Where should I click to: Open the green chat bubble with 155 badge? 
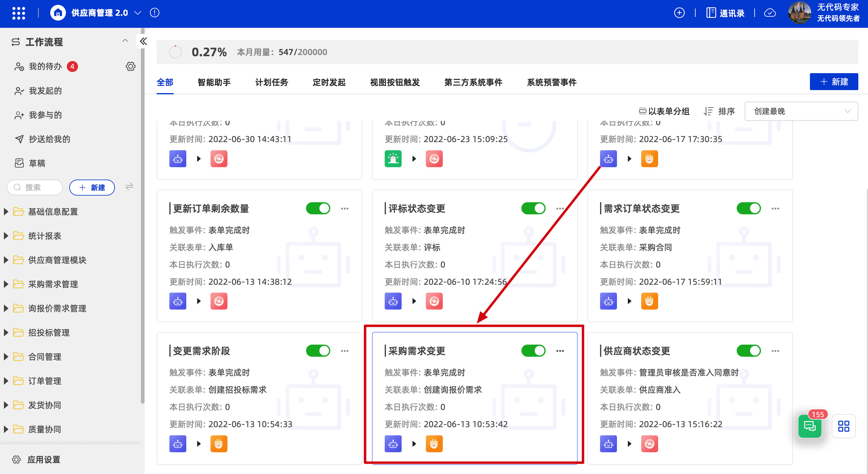click(x=810, y=426)
